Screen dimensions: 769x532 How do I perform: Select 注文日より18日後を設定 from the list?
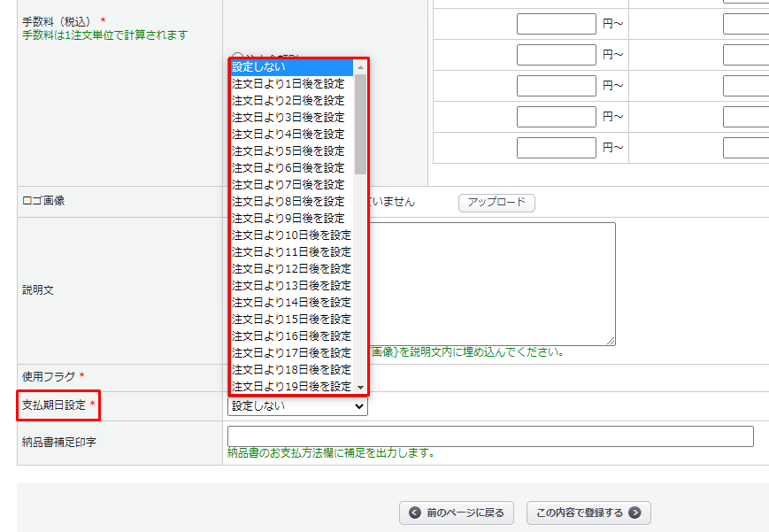(291, 369)
